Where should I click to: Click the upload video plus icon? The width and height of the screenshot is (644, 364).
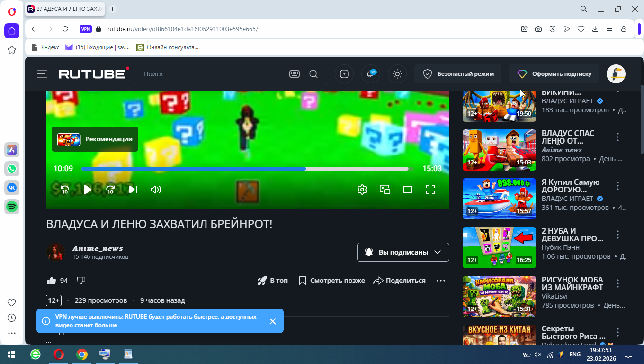pos(344,74)
